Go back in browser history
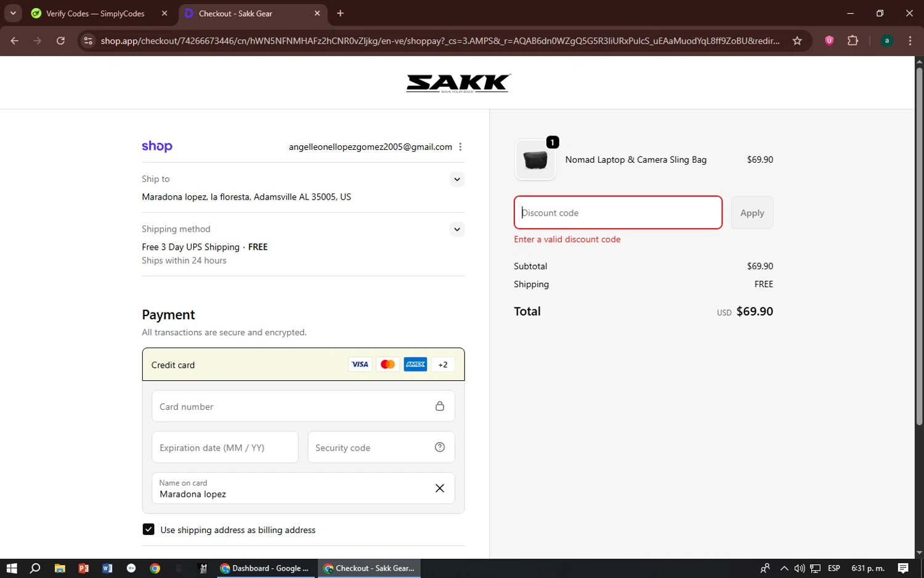The image size is (924, 578). pyautogui.click(x=15, y=41)
